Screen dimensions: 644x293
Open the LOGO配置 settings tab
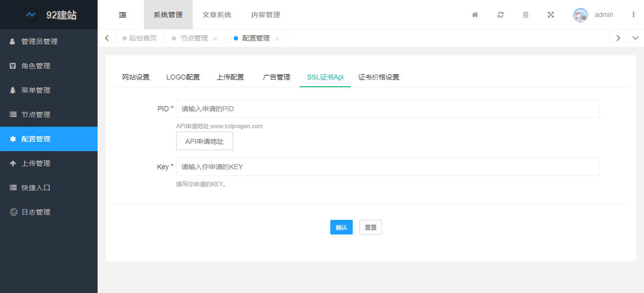(x=183, y=77)
